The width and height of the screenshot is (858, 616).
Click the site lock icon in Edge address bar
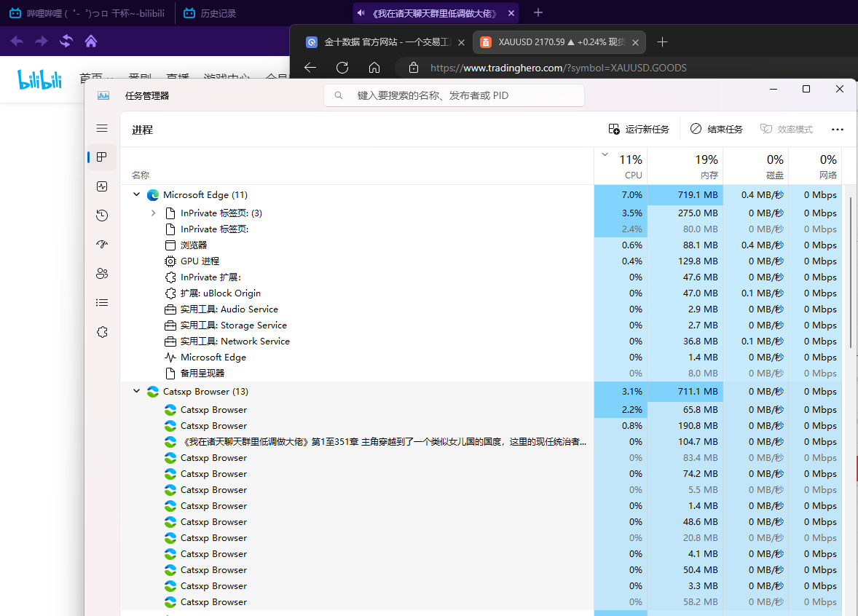pyautogui.click(x=414, y=67)
